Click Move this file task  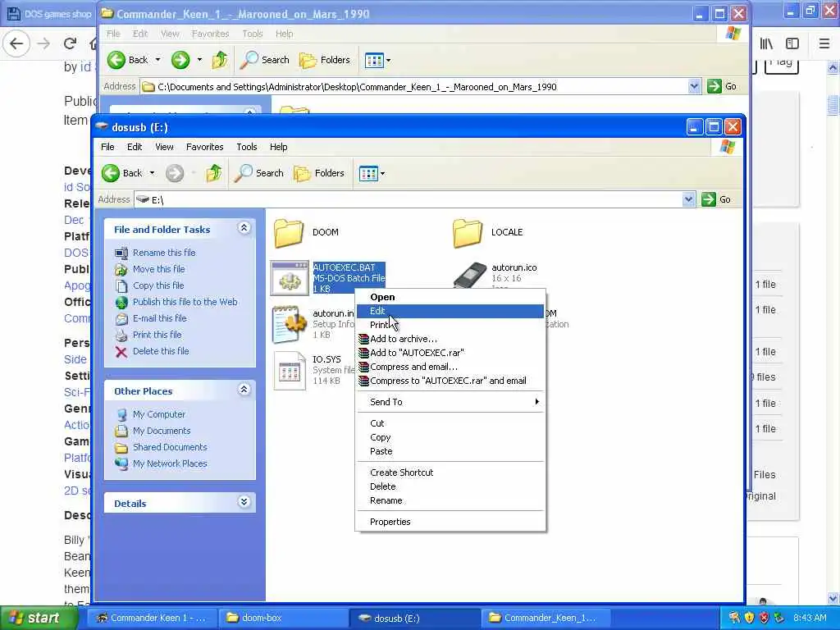pos(158,269)
